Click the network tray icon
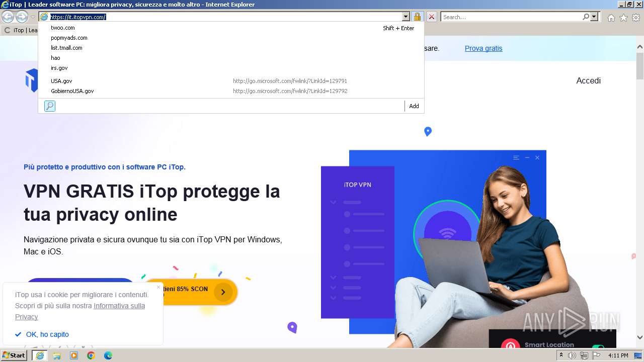Screen dimensions: 644x362 tap(584, 355)
